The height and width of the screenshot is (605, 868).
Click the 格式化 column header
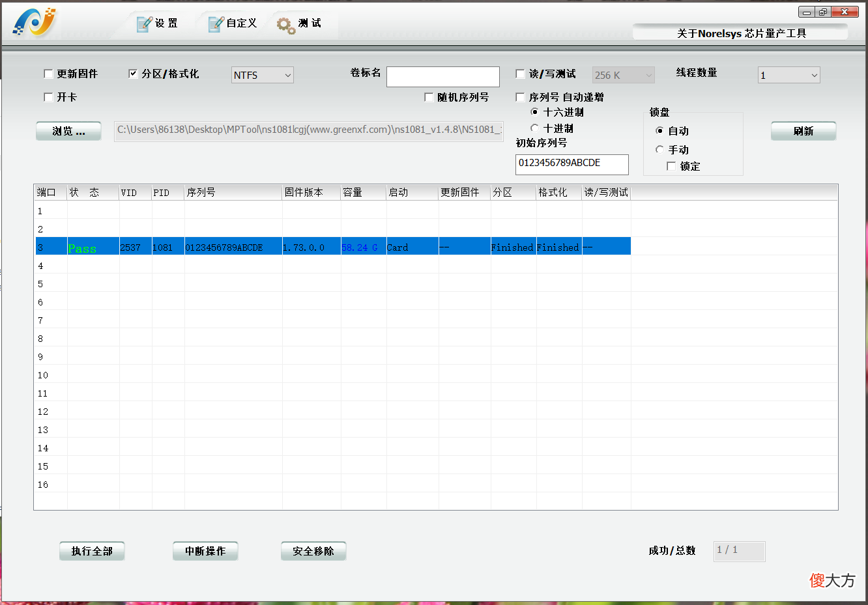click(x=559, y=192)
